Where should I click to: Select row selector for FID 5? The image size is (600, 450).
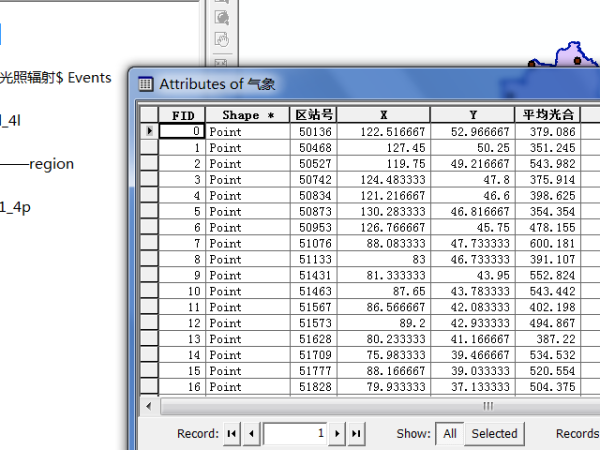click(x=149, y=211)
